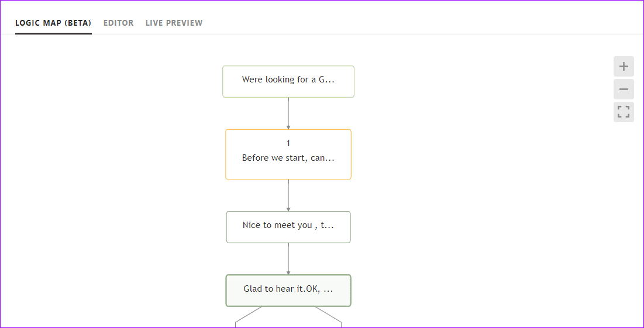Select the Logic Map (Beta) tab

(x=53, y=23)
